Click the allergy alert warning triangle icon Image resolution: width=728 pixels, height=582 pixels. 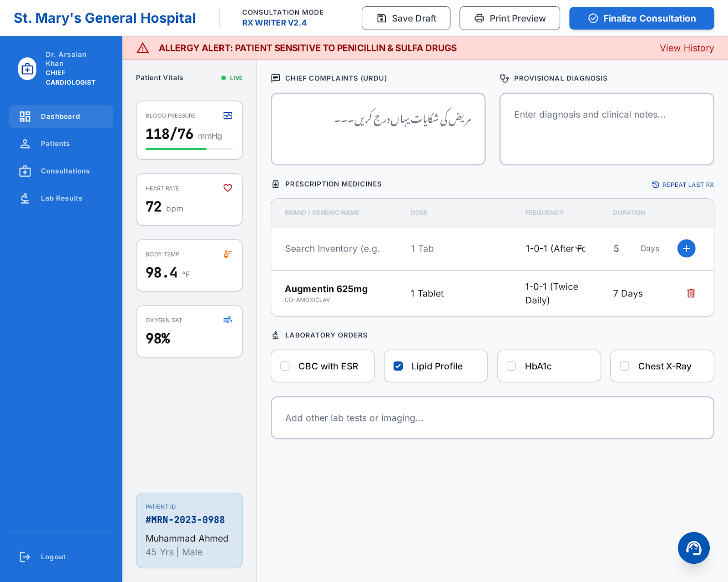click(x=143, y=48)
